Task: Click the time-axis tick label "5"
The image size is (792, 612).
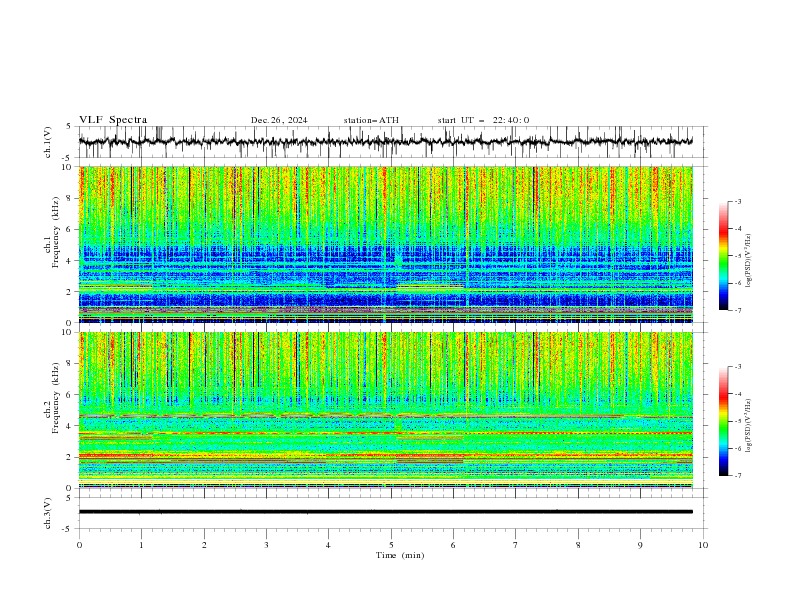Action: click(391, 545)
